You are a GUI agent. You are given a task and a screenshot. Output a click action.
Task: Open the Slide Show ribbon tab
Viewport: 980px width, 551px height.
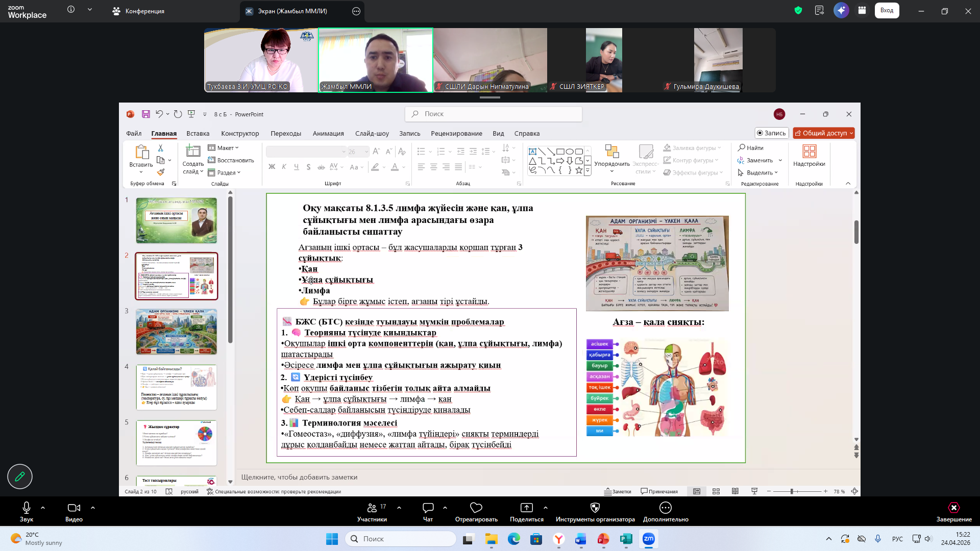point(372,134)
